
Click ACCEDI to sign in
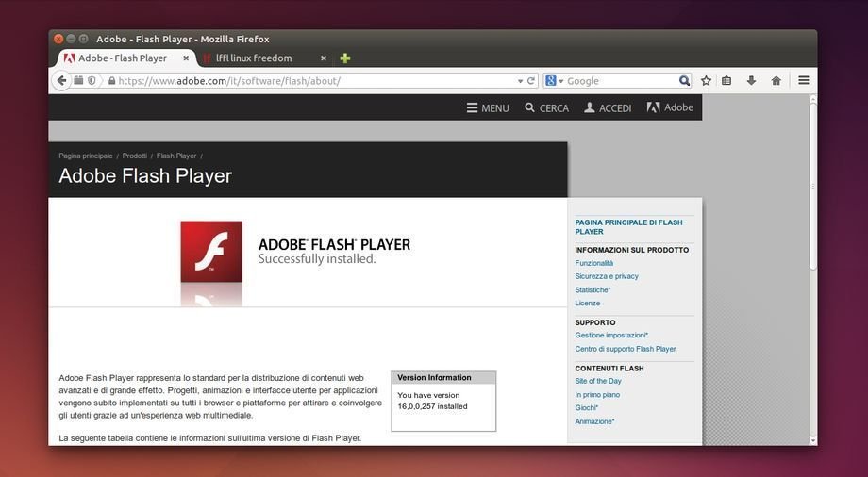click(608, 108)
